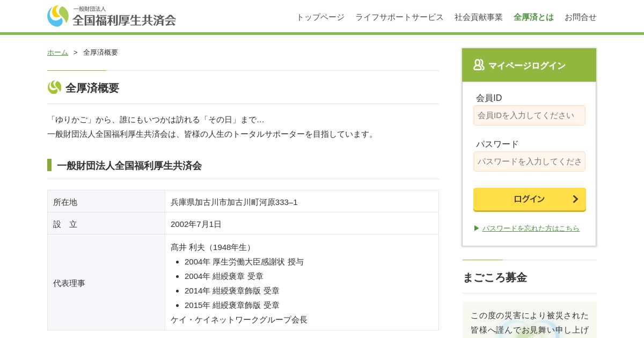This screenshot has width=644, height=338.
Task: Click the triangle marker before password reset link
Action: (477, 228)
